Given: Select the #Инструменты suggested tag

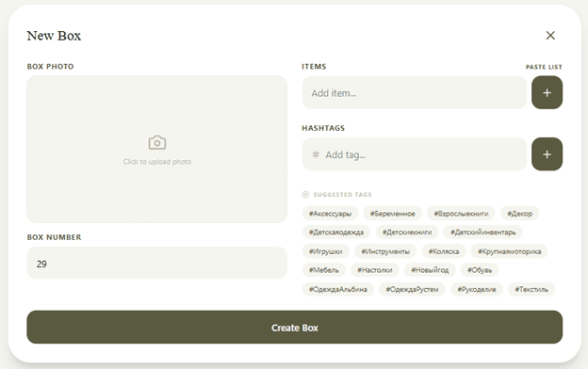Looking at the screenshot, I should pyautogui.click(x=385, y=251).
